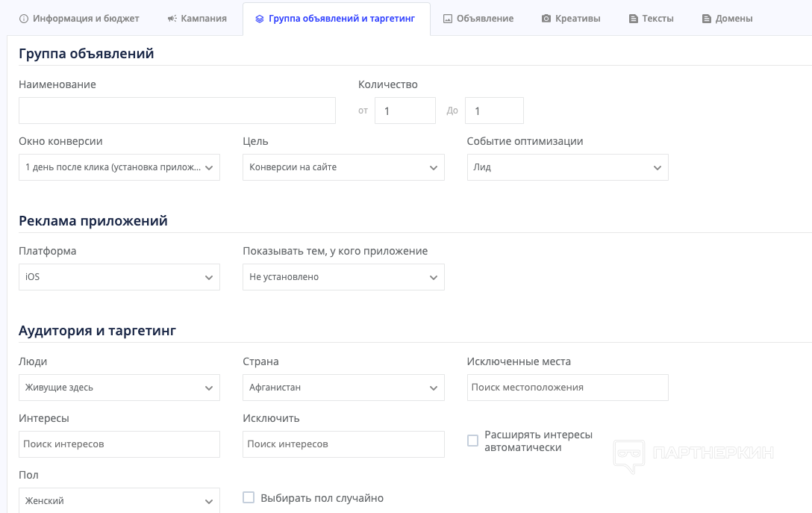Switch to the Кампания tab
The height and width of the screenshot is (513, 812).
[x=197, y=19]
